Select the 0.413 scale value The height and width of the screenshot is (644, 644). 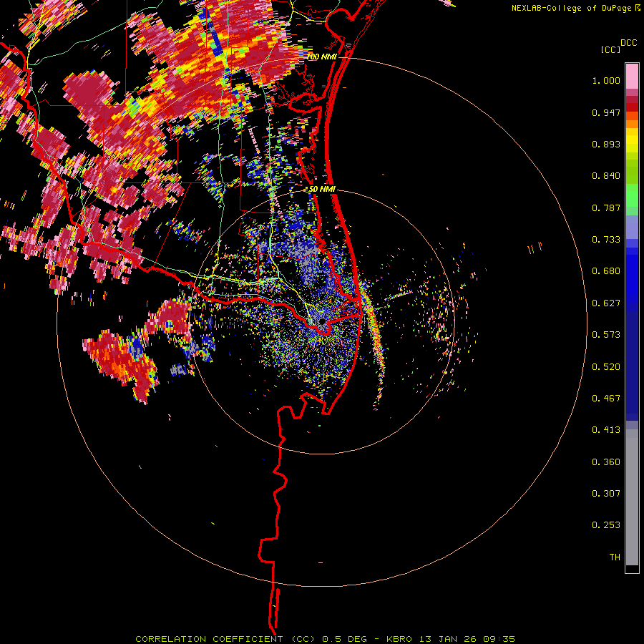606,430
